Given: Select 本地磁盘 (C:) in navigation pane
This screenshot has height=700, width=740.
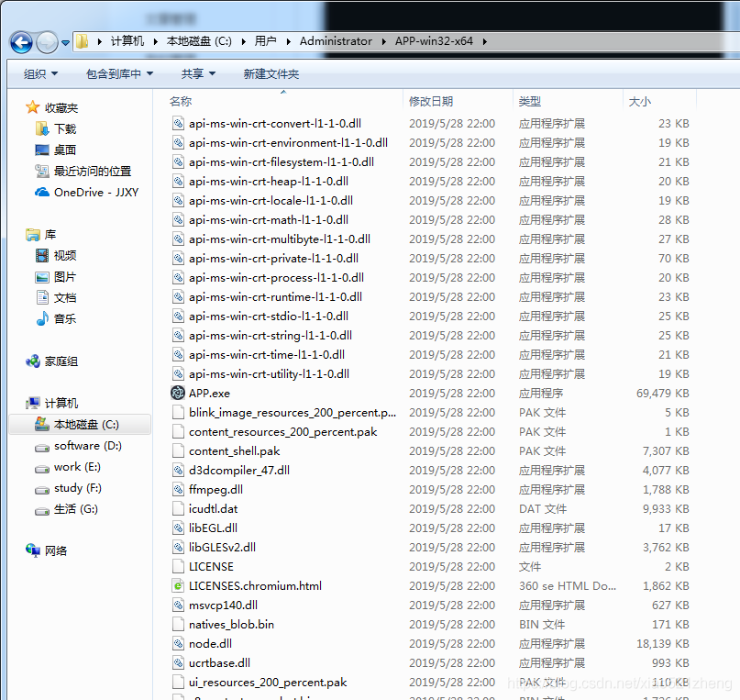Looking at the screenshot, I should (x=86, y=425).
